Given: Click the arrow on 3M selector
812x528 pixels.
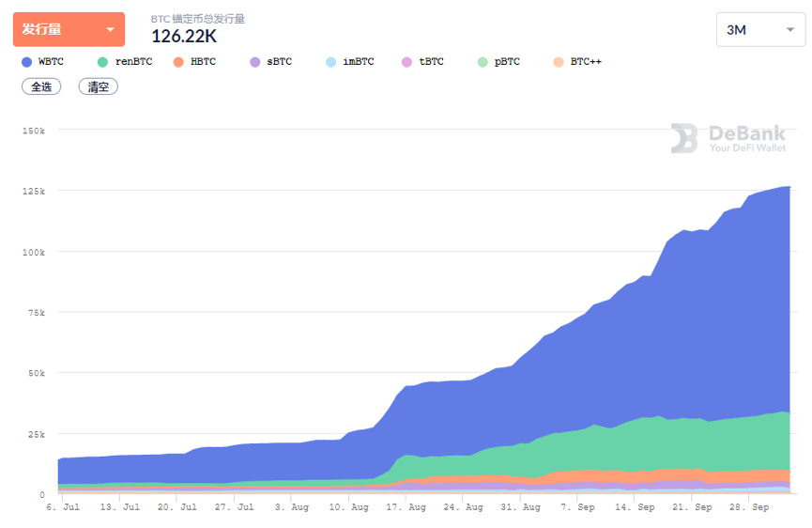Looking at the screenshot, I should 789,30.
